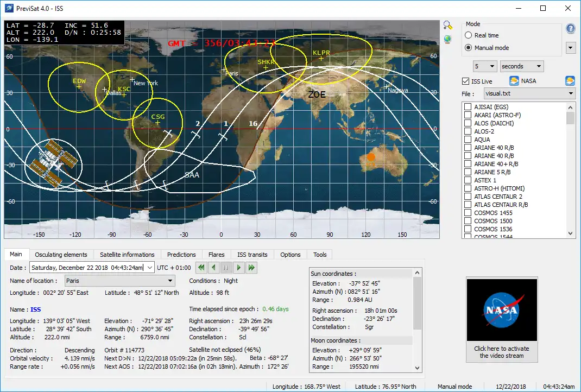Click the weather icon left of NASA
This screenshot has height=392, width=581.
pyautogui.click(x=514, y=81)
